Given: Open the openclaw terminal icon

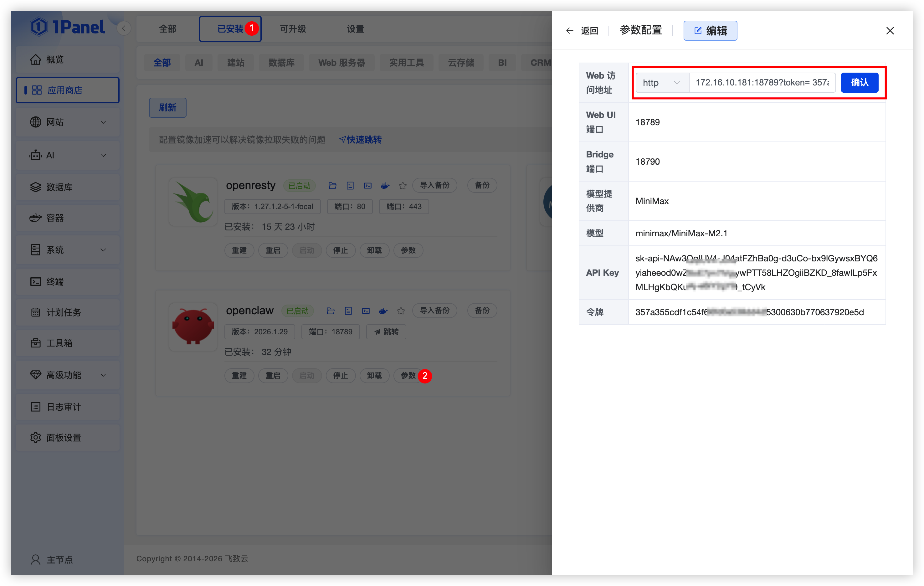Looking at the screenshot, I should pos(366,311).
